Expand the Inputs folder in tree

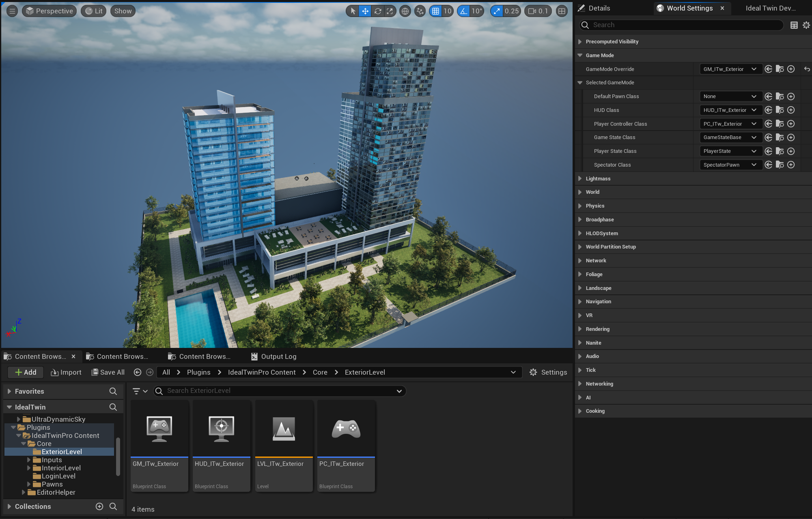29,460
